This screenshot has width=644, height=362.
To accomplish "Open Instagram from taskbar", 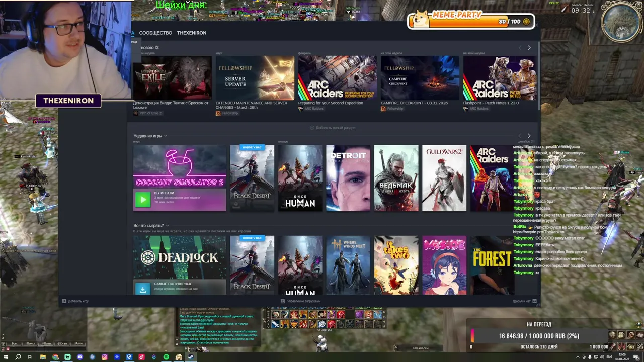I will [105, 357].
